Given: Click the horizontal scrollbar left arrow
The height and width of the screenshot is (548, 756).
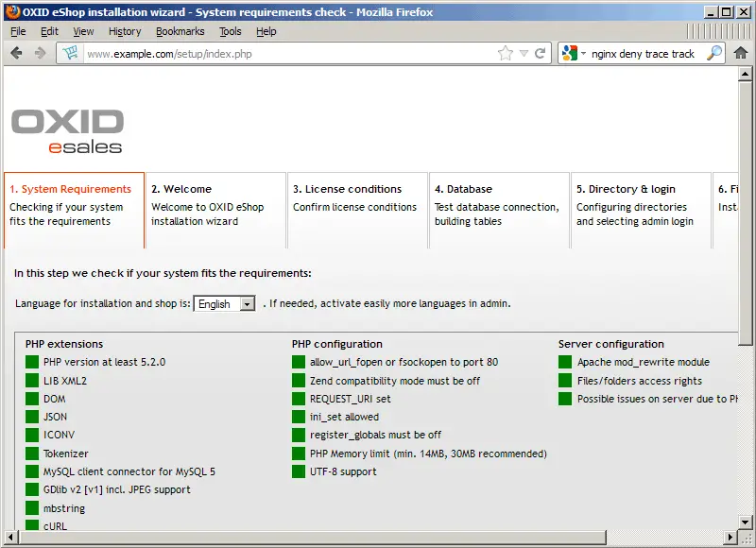Looking at the screenshot, I should point(10,537).
